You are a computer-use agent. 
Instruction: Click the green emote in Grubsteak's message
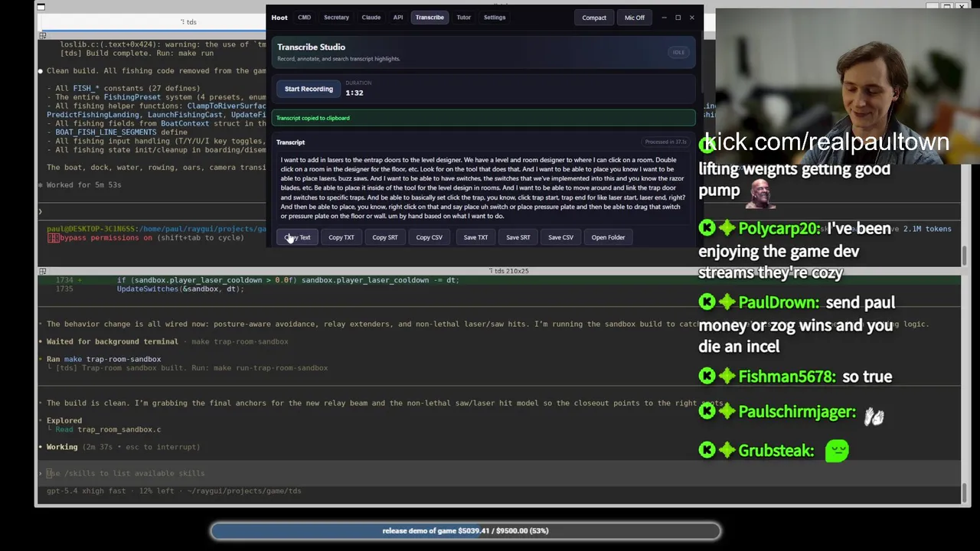(x=837, y=450)
